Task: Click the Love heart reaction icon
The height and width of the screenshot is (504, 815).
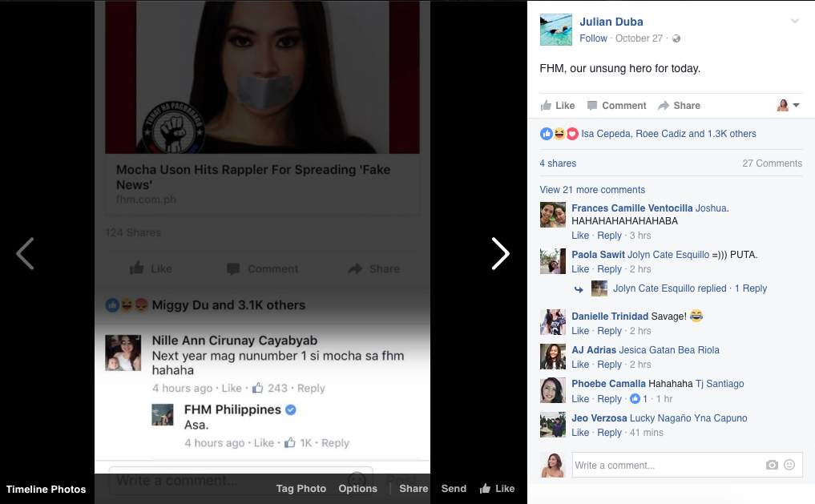Action: [x=571, y=134]
